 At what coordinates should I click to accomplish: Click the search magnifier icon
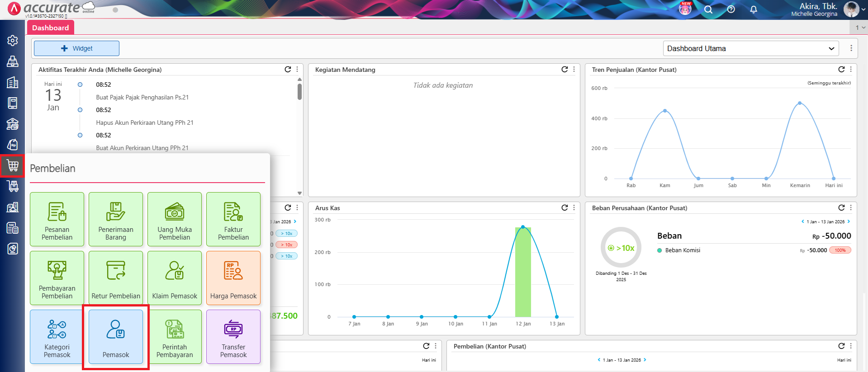click(x=708, y=9)
